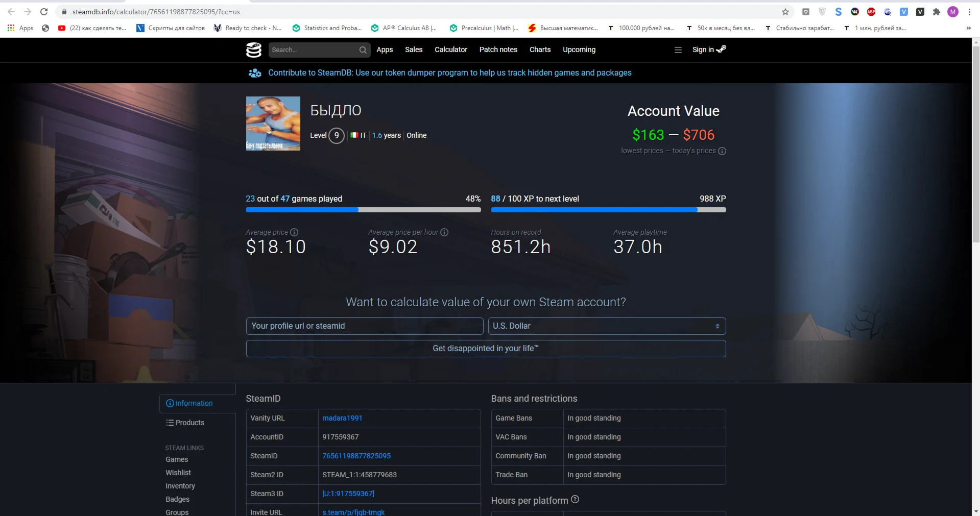Click the search magnifier icon
The image size is (980, 516).
pos(363,50)
